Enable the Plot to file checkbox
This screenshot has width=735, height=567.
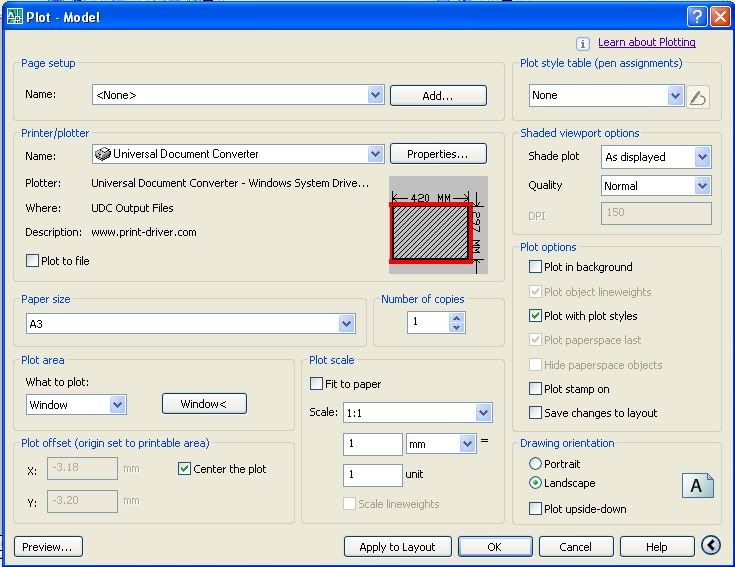(32, 261)
